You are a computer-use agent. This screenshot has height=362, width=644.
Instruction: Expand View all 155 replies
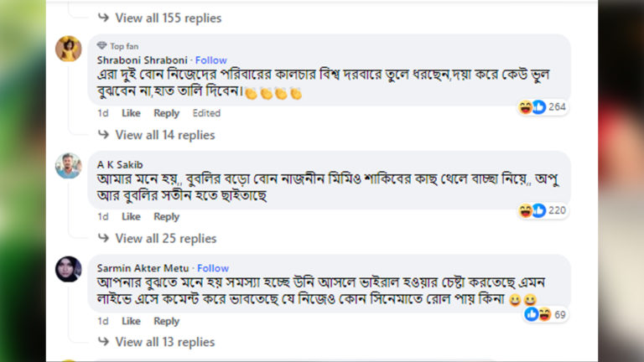click(x=168, y=18)
